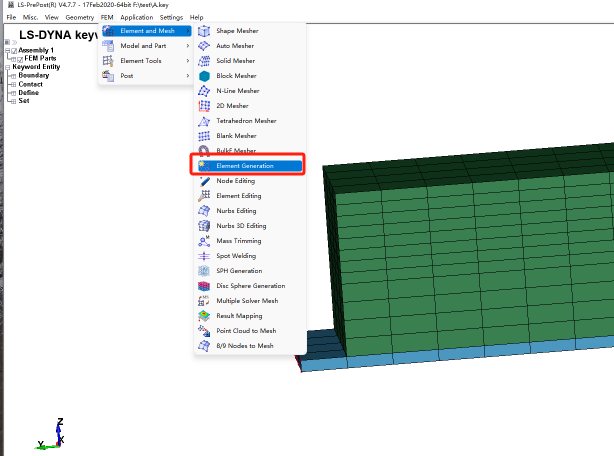Click the Point Cloud to Mesh icon
Screen dimensions: 614x456
click(204, 331)
